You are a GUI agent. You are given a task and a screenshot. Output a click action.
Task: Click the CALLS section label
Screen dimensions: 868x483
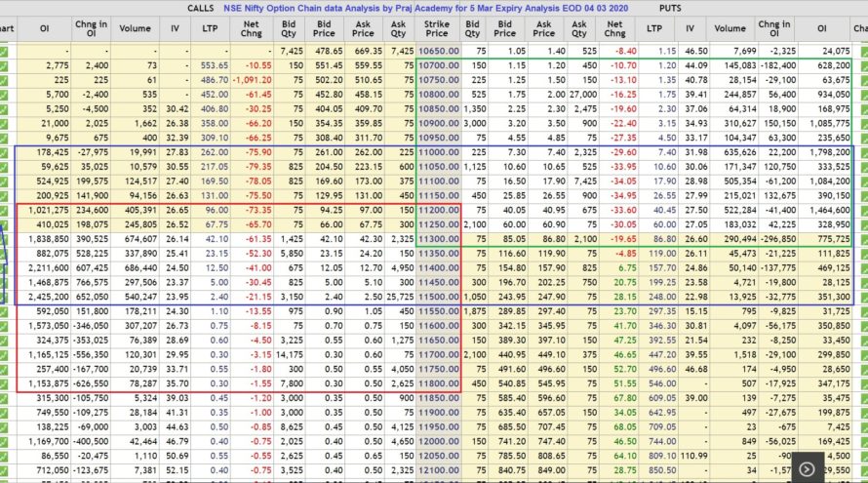point(200,9)
